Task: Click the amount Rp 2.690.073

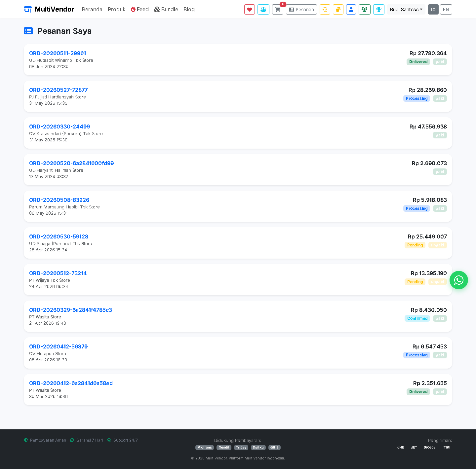Action: 429,163
